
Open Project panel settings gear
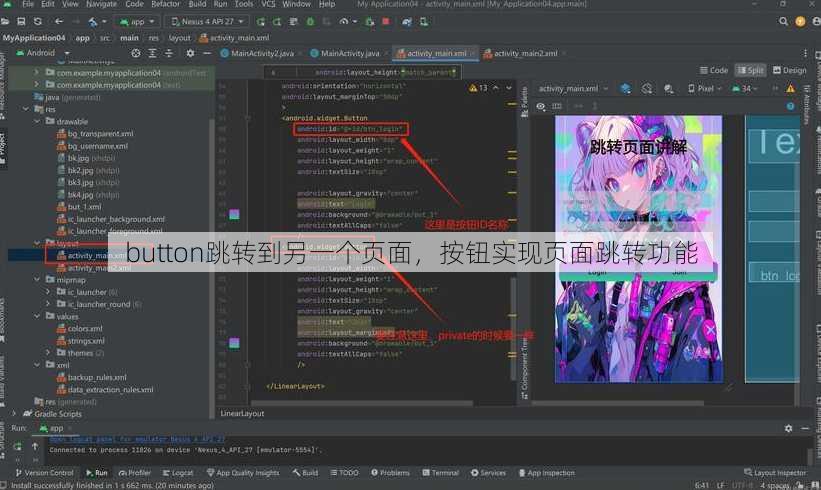pyautogui.click(x=190, y=53)
